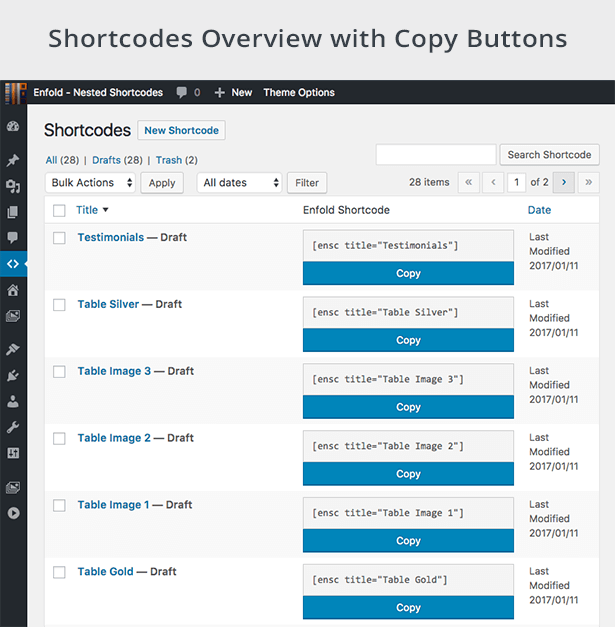Viewport: 615px width, 627px height.
Task: Open the Dashboard sidebar icon
Action: tap(13, 126)
